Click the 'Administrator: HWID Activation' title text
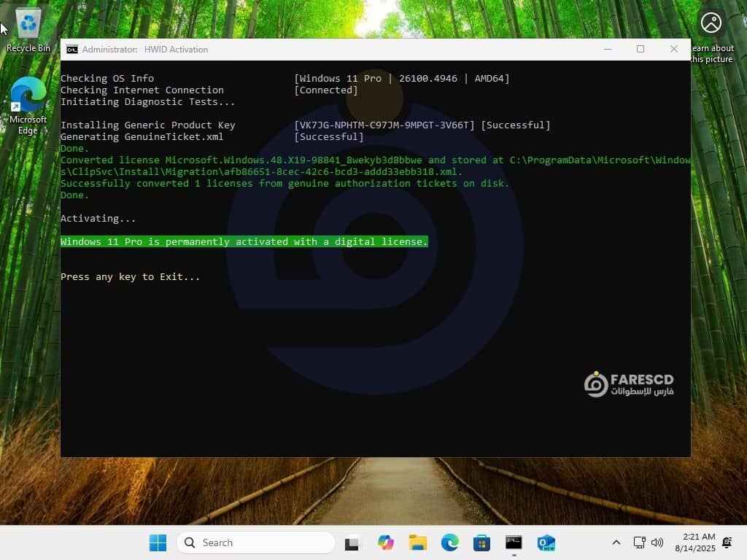Image resolution: width=747 pixels, height=560 pixels. (145, 50)
